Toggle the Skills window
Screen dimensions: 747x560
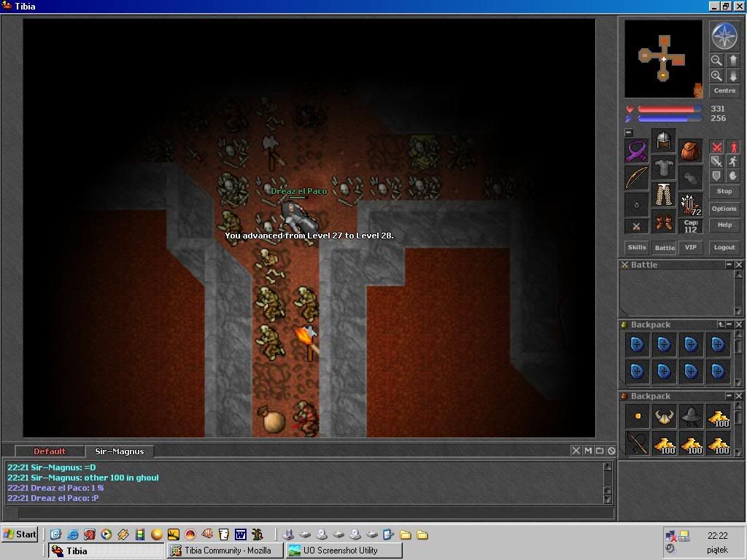(637, 248)
